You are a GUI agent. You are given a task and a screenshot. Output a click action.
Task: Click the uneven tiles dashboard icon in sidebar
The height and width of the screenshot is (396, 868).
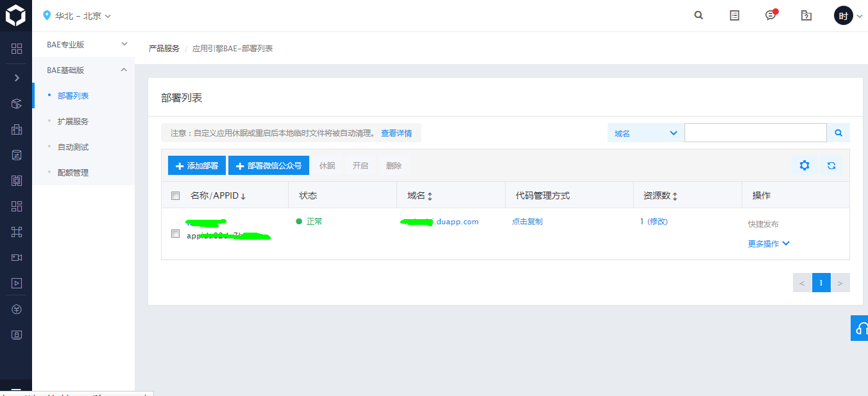pos(17,206)
